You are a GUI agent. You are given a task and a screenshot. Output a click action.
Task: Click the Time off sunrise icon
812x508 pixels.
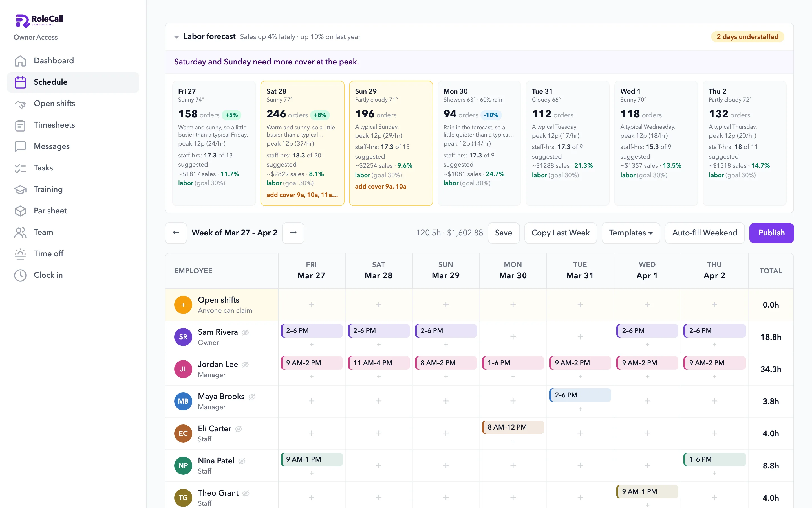tap(20, 254)
